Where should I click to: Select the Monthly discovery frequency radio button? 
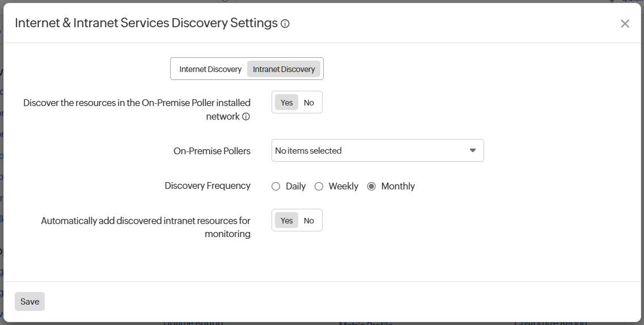click(372, 187)
